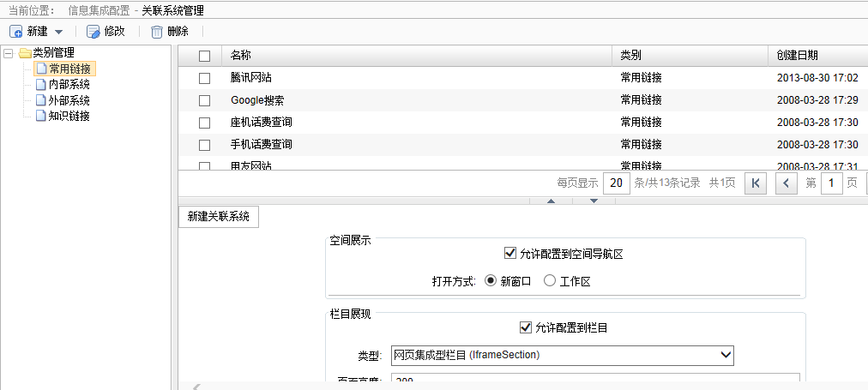Select the 新窗口 radio button
Screen dimensions: 868x390
pos(490,280)
